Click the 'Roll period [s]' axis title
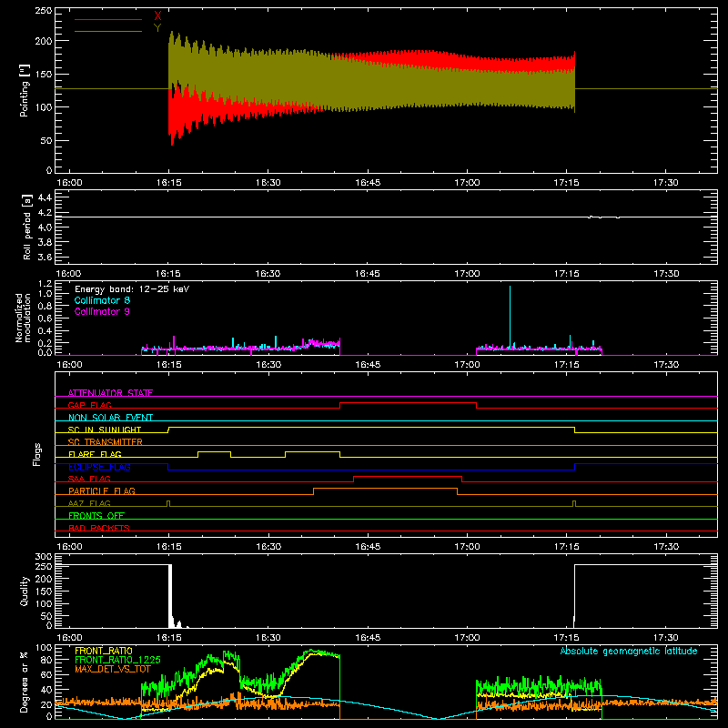The width and height of the screenshot is (728, 728). click(27, 227)
